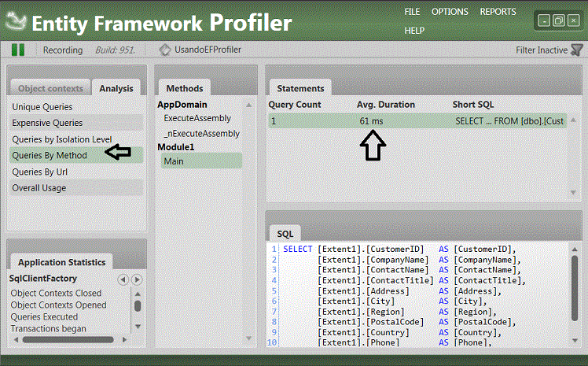The image size is (588, 366).
Task: Open the REPORTS menu
Action: point(498,12)
